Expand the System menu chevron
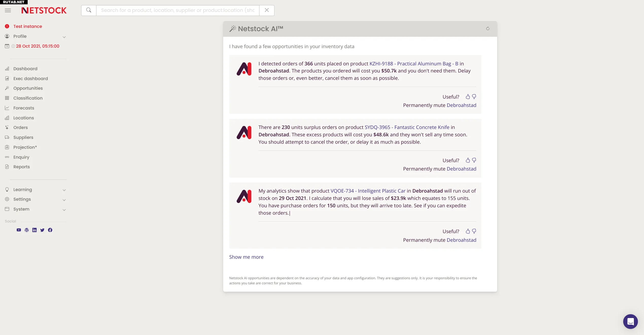The height and width of the screenshot is (335, 644). 64,210
